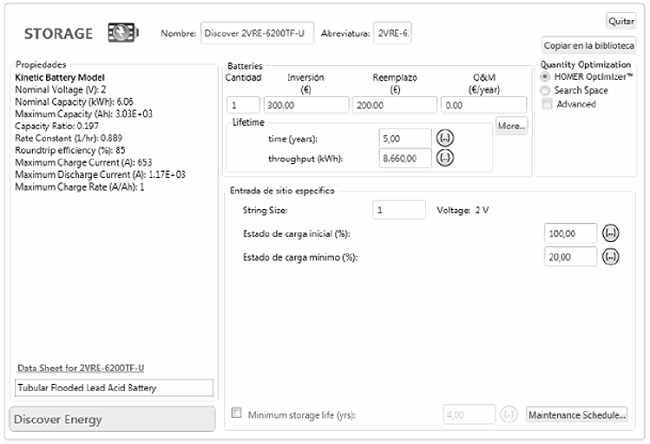Click the Abreviatura input field

392,33
